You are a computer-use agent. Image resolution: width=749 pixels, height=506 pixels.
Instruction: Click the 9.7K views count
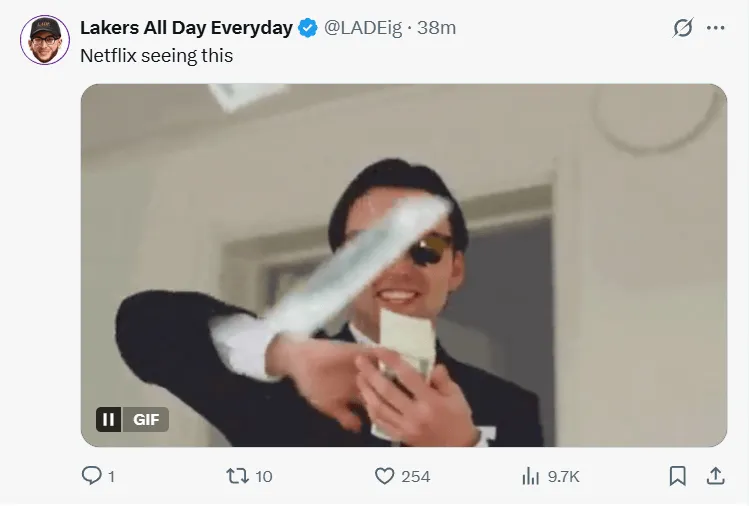[565, 477]
